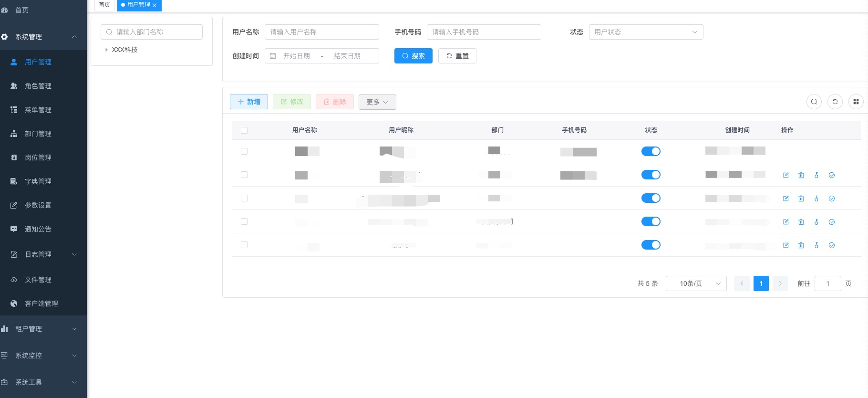Toggle the status switch in fifth row
Viewport: 868px width, 398px height.
click(x=651, y=245)
